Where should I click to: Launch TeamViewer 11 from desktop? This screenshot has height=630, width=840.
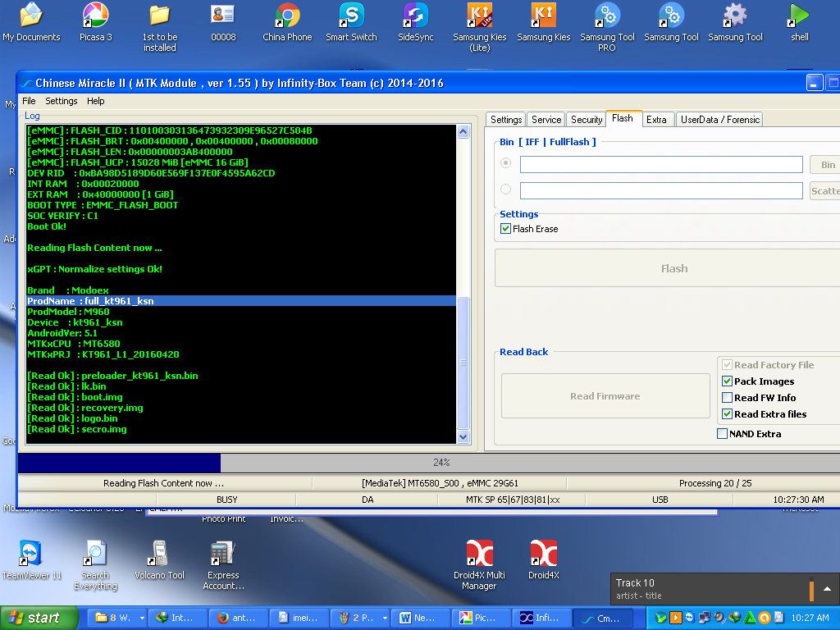(31, 554)
